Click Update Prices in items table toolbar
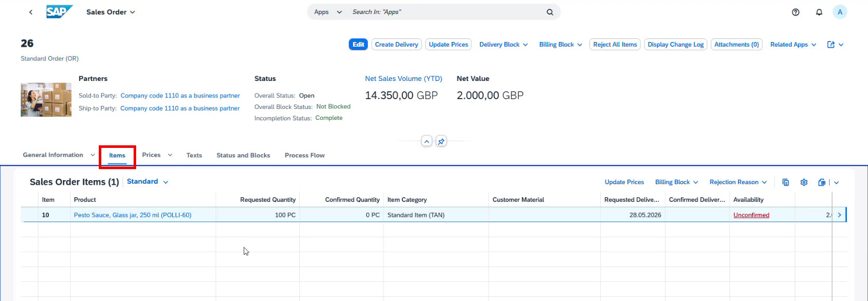Image resolution: width=868 pixels, height=301 pixels. point(624,182)
